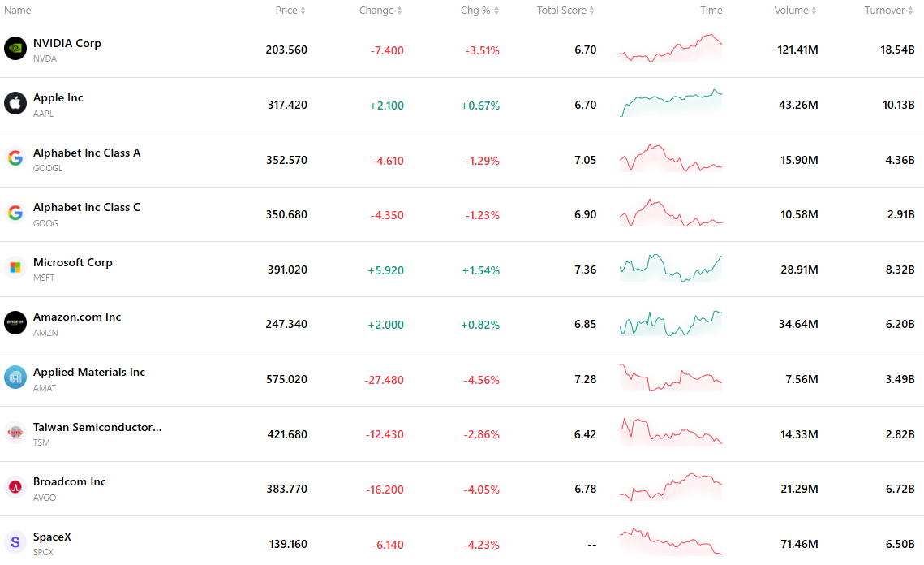
Task: Open SpaceX intraday sparkline chart
Action: coord(671,542)
